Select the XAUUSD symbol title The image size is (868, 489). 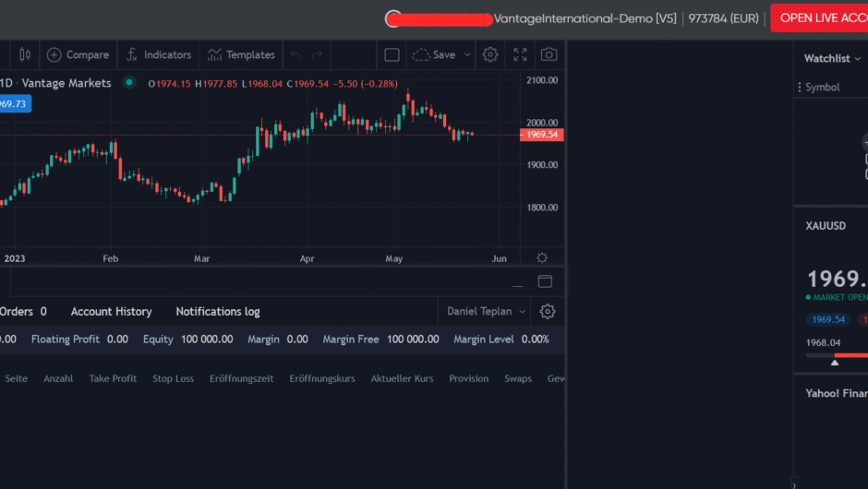tap(826, 226)
